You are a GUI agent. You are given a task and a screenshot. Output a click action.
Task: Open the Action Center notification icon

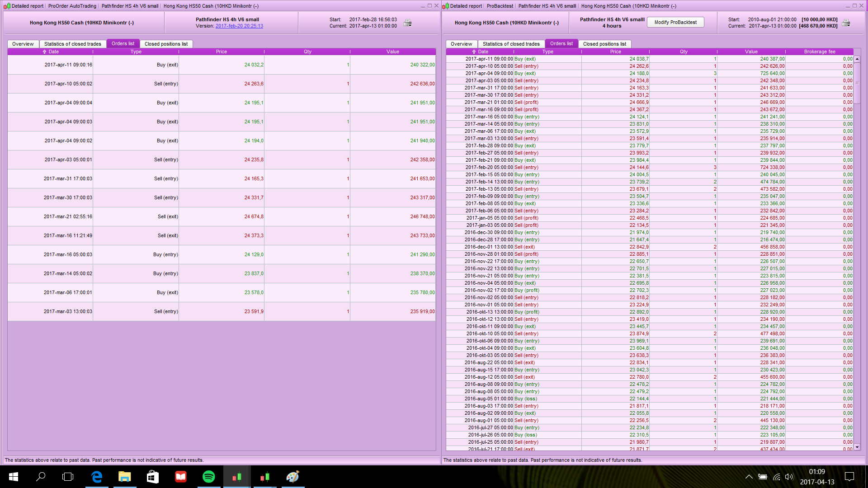pyautogui.click(x=849, y=477)
